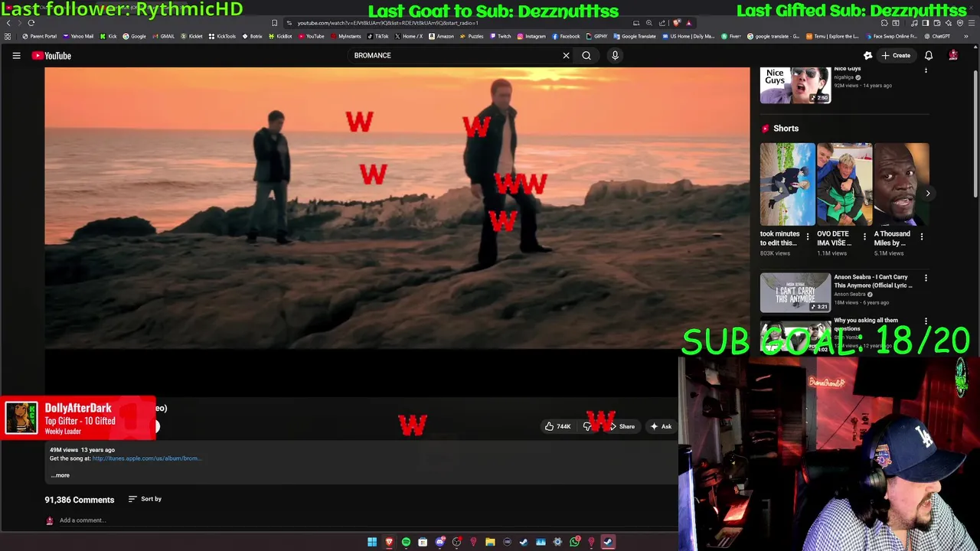980x551 pixels.
Task: Open the iTunes song link in description
Action: [x=146, y=458]
